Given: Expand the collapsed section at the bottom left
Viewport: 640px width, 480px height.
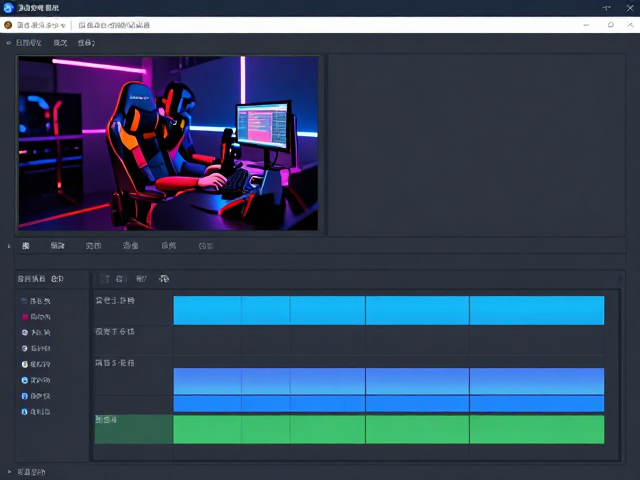Looking at the screenshot, I should pyautogui.click(x=9, y=472).
